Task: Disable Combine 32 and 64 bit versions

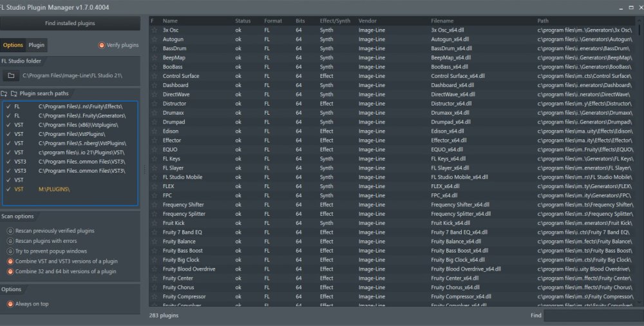Action: [x=10, y=271]
